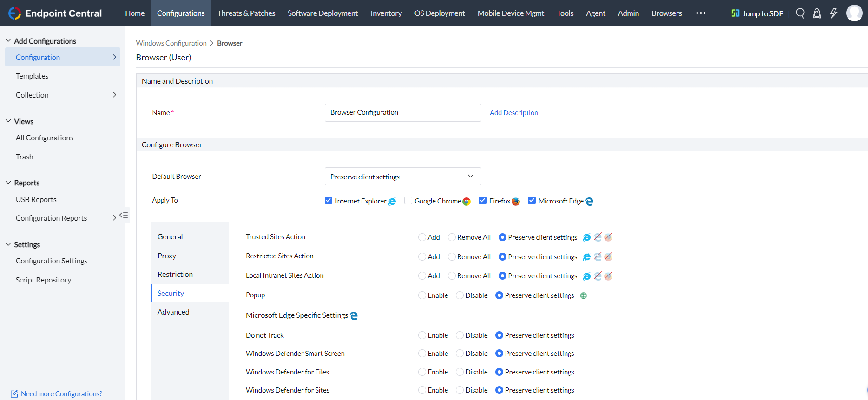Image resolution: width=868 pixels, height=400 pixels.
Task: Click the globe icon next to Popup
Action: (584, 295)
